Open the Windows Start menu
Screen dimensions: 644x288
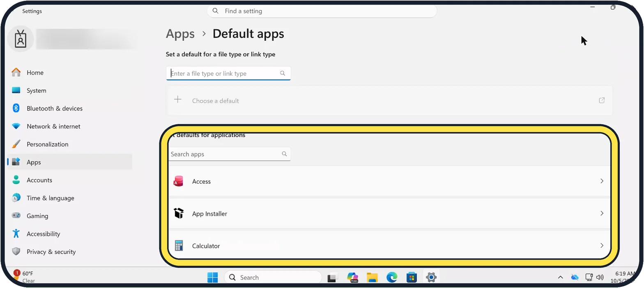pos(212,278)
